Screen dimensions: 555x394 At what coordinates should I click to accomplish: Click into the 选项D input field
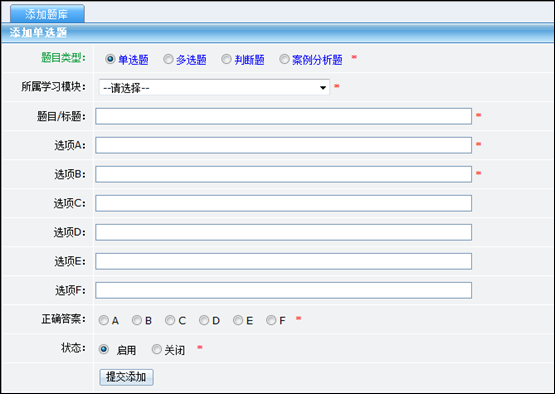284,233
